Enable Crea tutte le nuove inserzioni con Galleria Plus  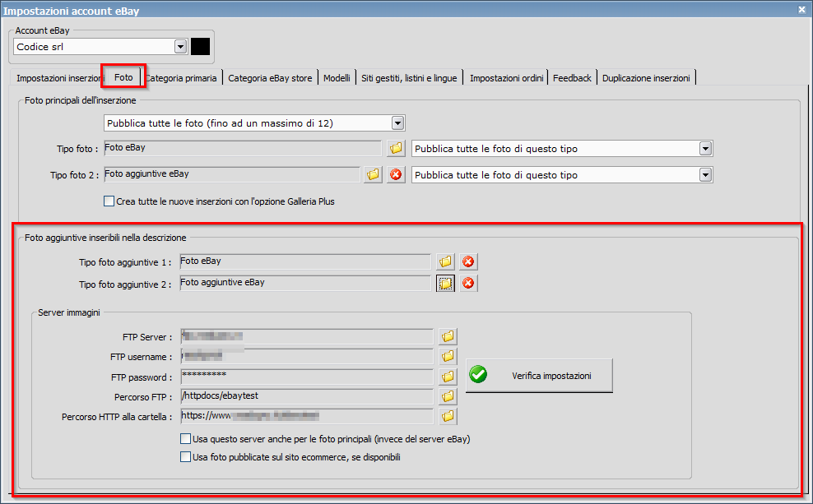click(x=109, y=201)
